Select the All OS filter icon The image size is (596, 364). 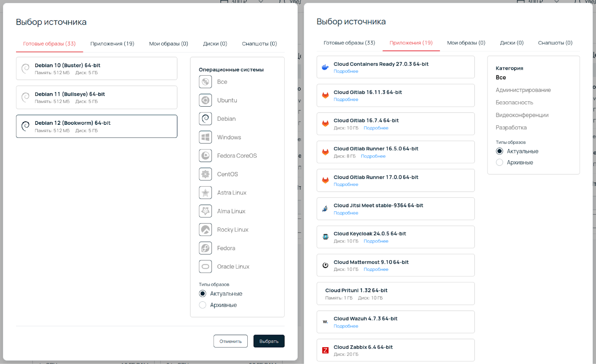[x=205, y=82]
